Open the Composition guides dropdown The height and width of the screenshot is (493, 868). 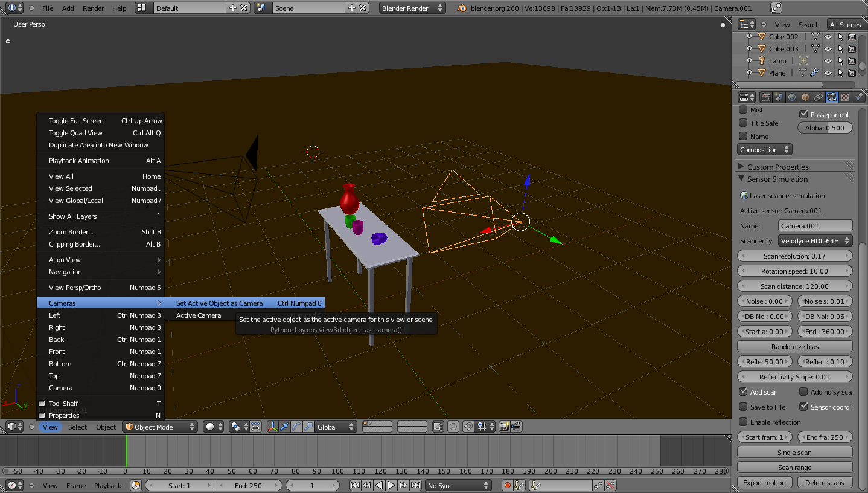[765, 149]
